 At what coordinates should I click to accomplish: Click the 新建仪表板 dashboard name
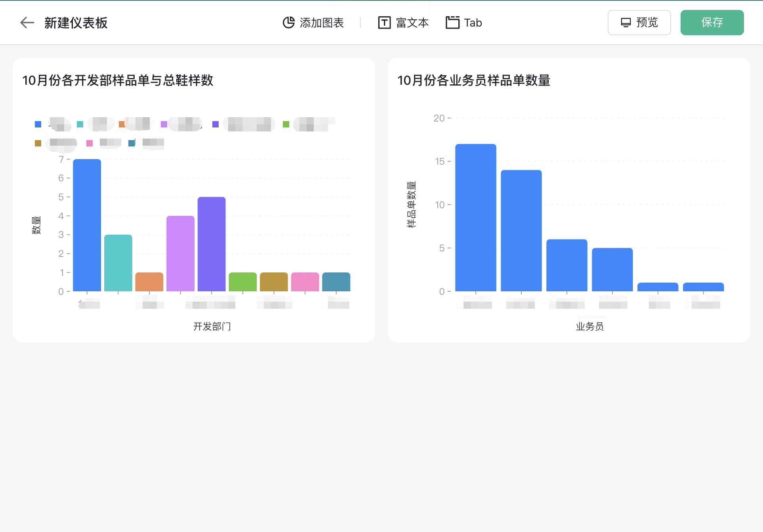point(76,23)
